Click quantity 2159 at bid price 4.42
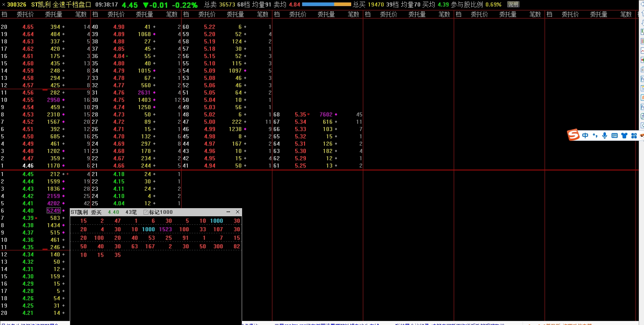Viewport: 644px width, 325px height. (54, 196)
